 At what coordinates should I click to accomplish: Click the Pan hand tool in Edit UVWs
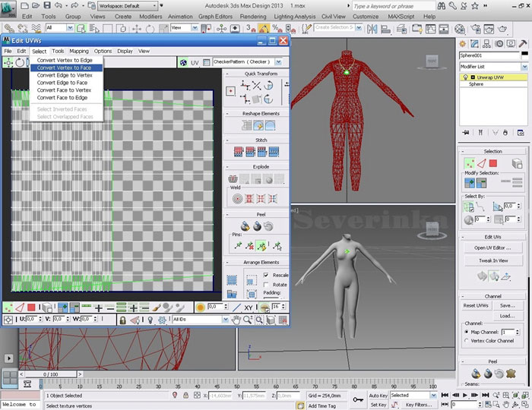coord(236,320)
